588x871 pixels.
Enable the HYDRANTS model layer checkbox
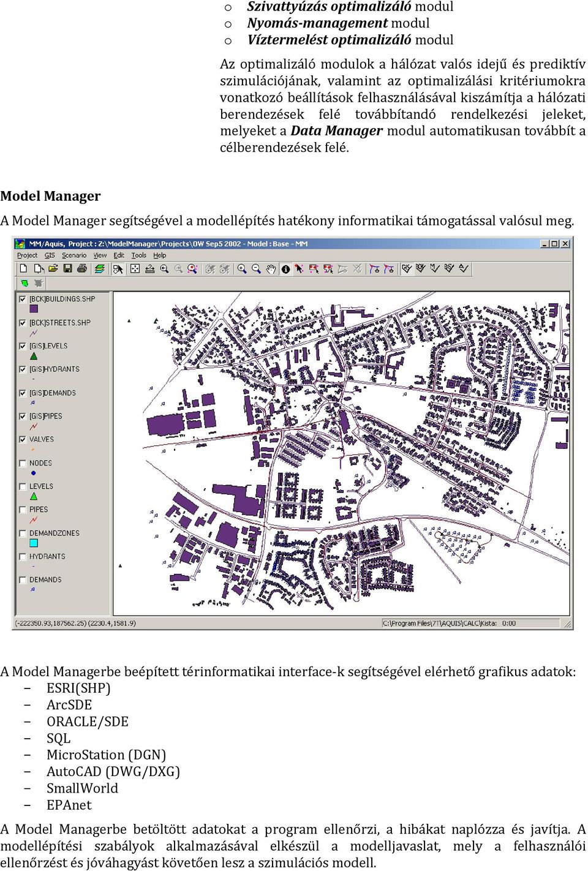(x=23, y=557)
